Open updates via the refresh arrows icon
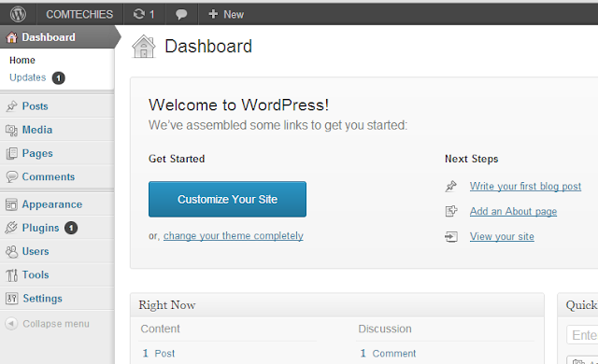598x364 pixels. tap(139, 14)
